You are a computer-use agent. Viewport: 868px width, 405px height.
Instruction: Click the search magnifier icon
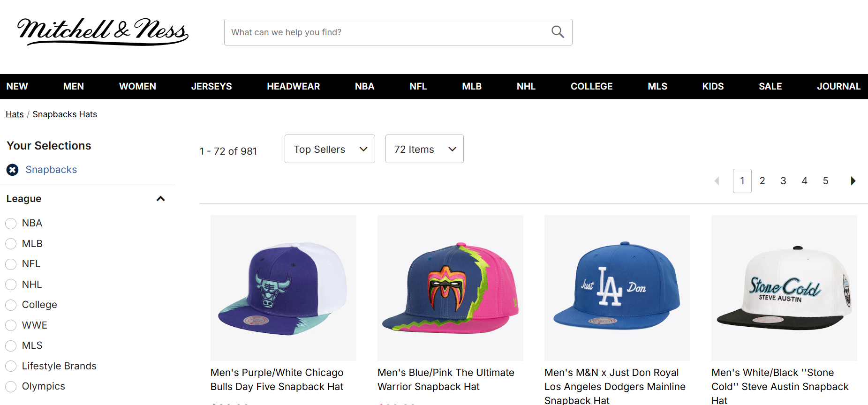click(558, 32)
